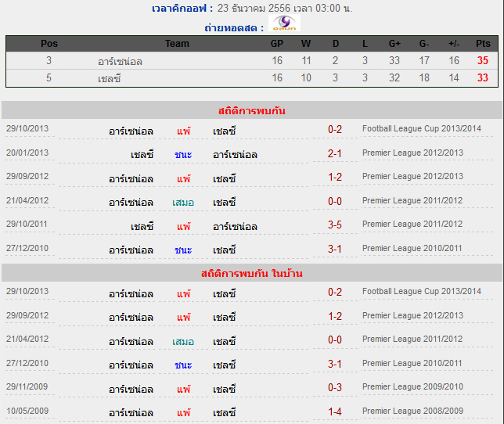Screen dimensions: 504x424
Task: Click goals-against value 18
Action: pos(424,77)
